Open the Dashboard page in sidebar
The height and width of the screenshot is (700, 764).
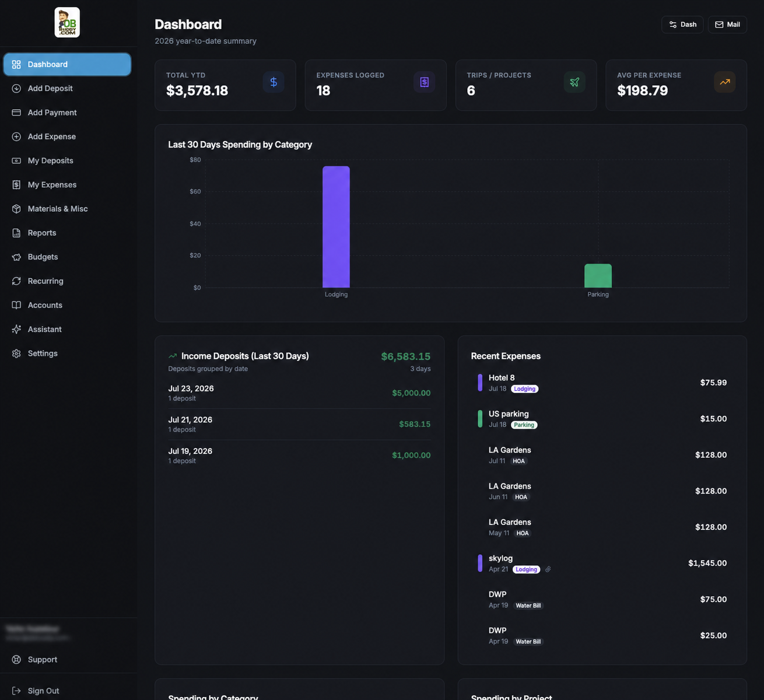click(x=67, y=64)
